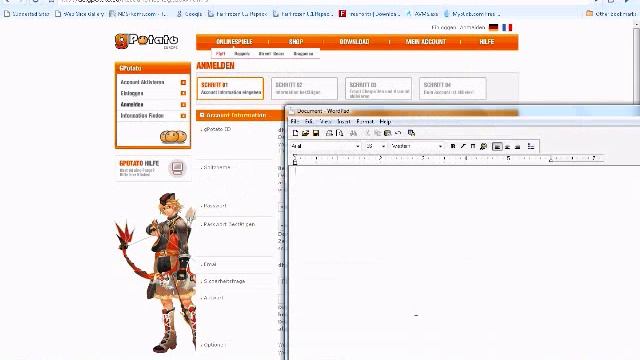Click arrow icon beside Information Finden
This screenshot has height=360, width=640.
pos(183,116)
